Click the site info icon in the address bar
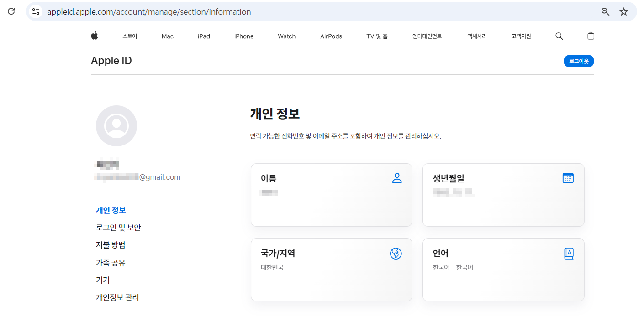The image size is (644, 327). [x=36, y=11]
